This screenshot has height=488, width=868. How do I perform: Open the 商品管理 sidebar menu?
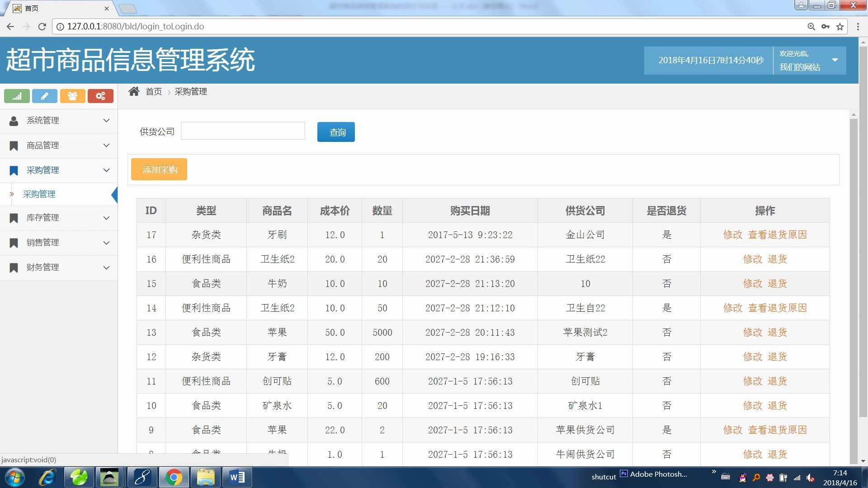(59, 145)
